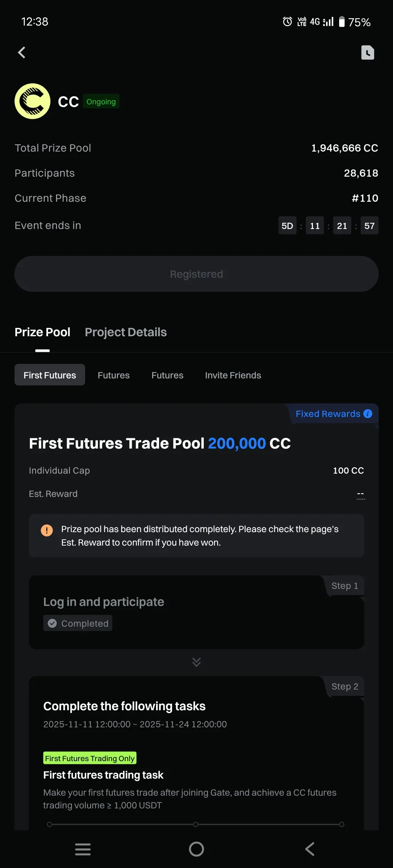393x868 pixels.
Task: Tap the Est. Reward dashed value
Action: pos(361,494)
